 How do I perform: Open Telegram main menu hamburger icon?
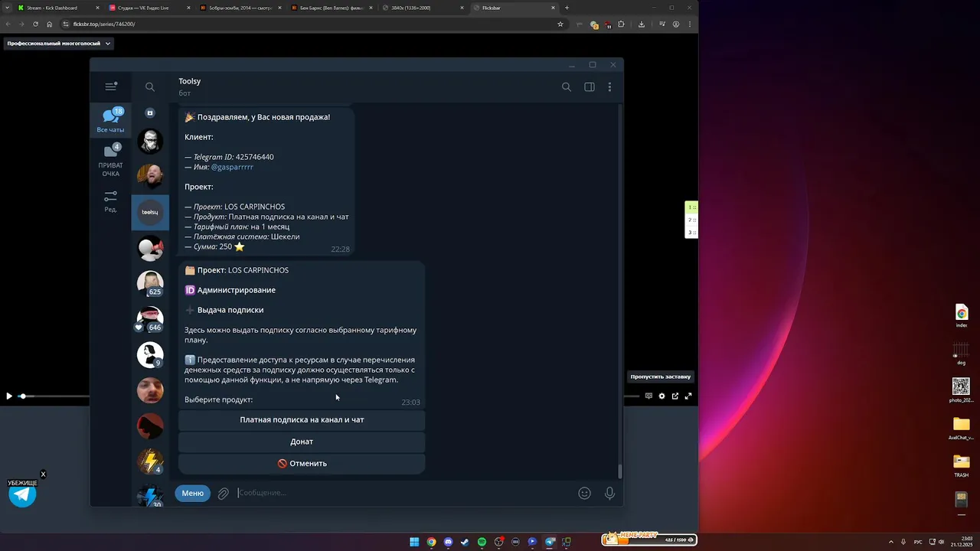[x=111, y=86]
